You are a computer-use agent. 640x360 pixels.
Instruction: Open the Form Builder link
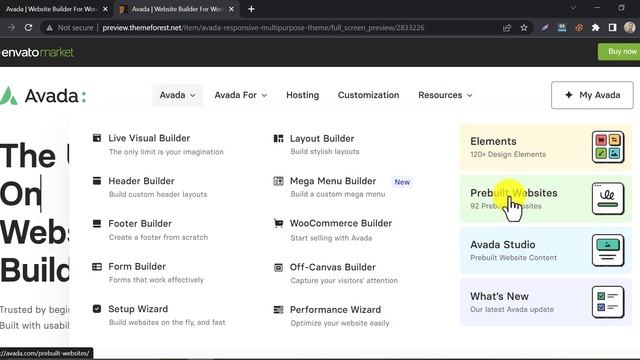click(137, 267)
